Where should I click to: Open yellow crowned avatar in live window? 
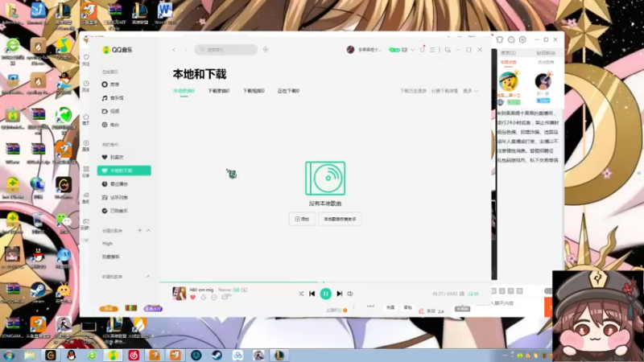[x=509, y=81]
